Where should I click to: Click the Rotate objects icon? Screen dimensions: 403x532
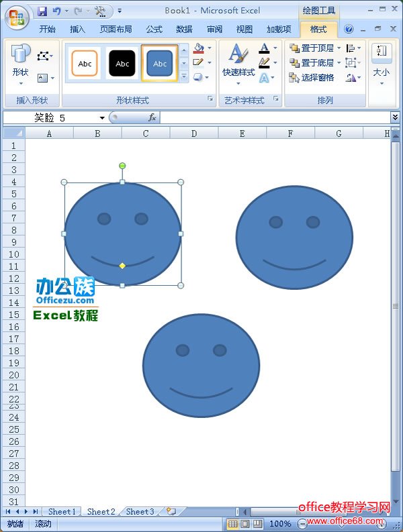[x=351, y=78]
